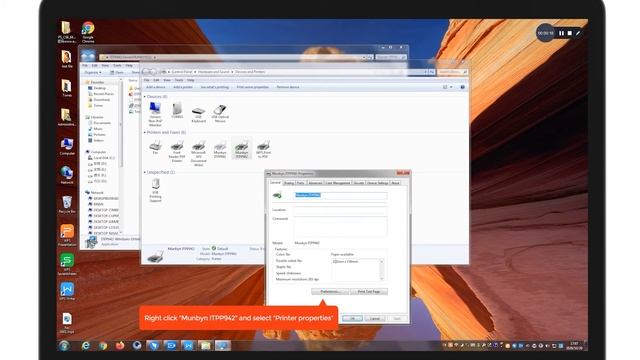Click Print Test Page button
This screenshot has width=640, height=360.
369,291
